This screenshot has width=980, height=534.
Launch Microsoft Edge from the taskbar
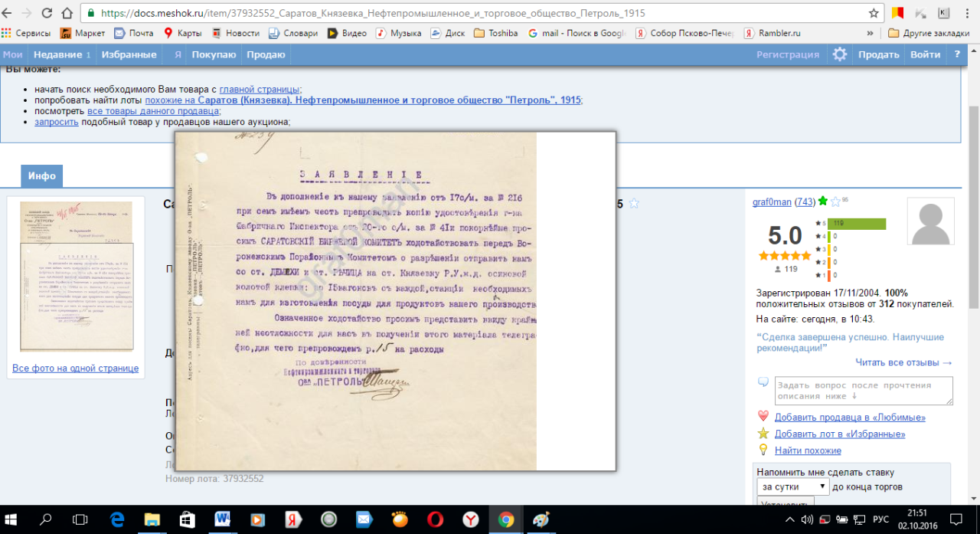(x=117, y=519)
